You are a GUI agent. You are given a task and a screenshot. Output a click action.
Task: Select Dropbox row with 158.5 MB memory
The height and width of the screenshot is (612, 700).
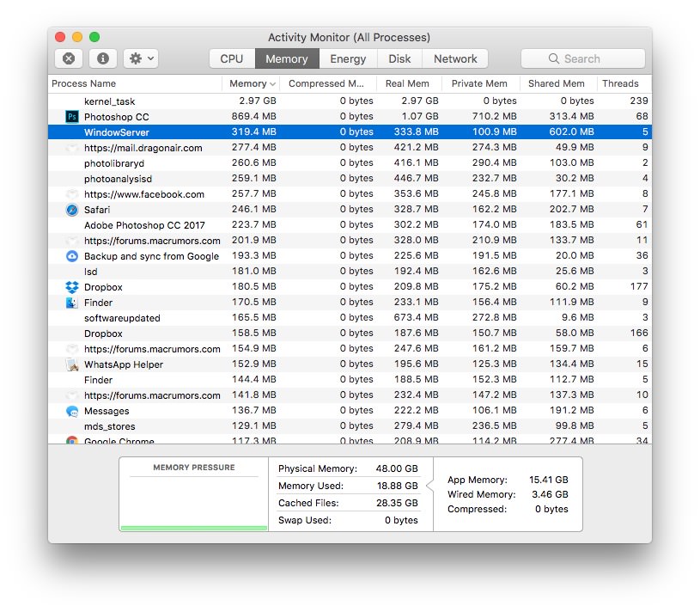pos(350,334)
